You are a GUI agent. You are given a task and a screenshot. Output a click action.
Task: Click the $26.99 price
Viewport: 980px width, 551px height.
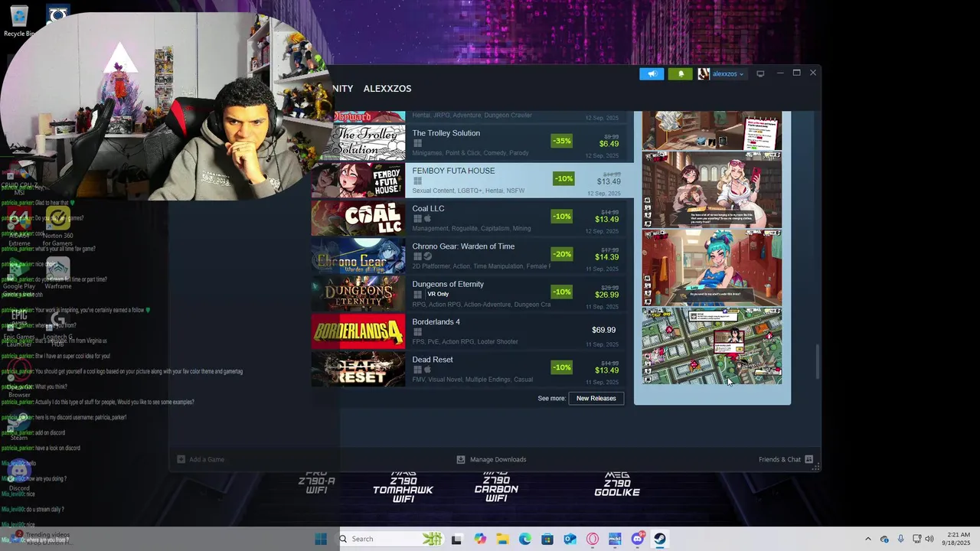coord(607,295)
